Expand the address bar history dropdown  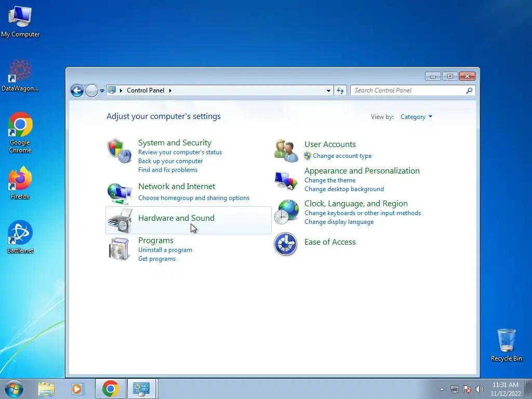click(328, 90)
